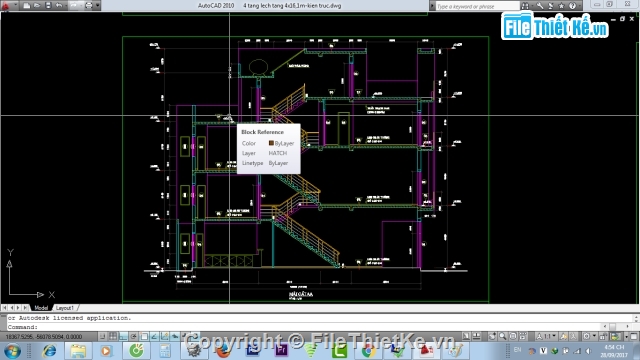
Task: Jump to the last layout tab arrow
Action: pos(25,308)
